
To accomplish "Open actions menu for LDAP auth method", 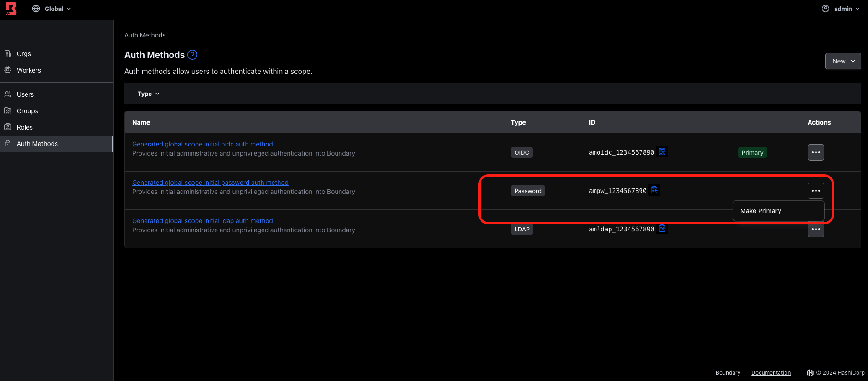I will click(x=816, y=230).
